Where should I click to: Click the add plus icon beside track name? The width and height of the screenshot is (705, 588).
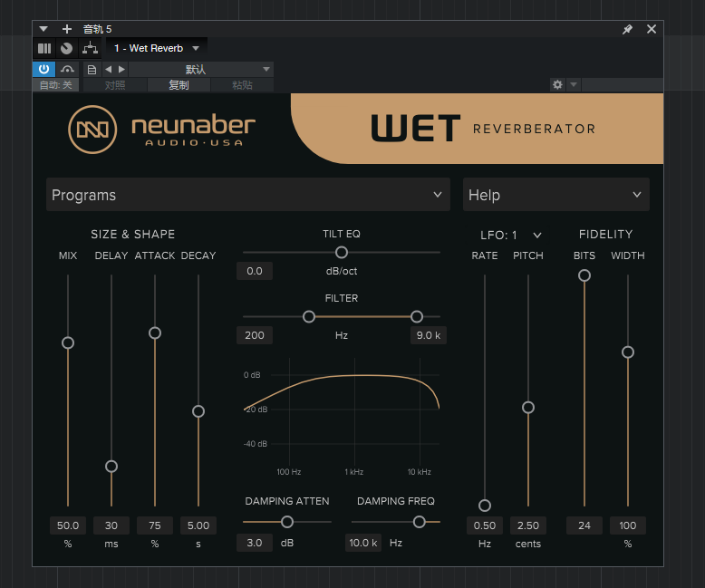tap(66, 29)
